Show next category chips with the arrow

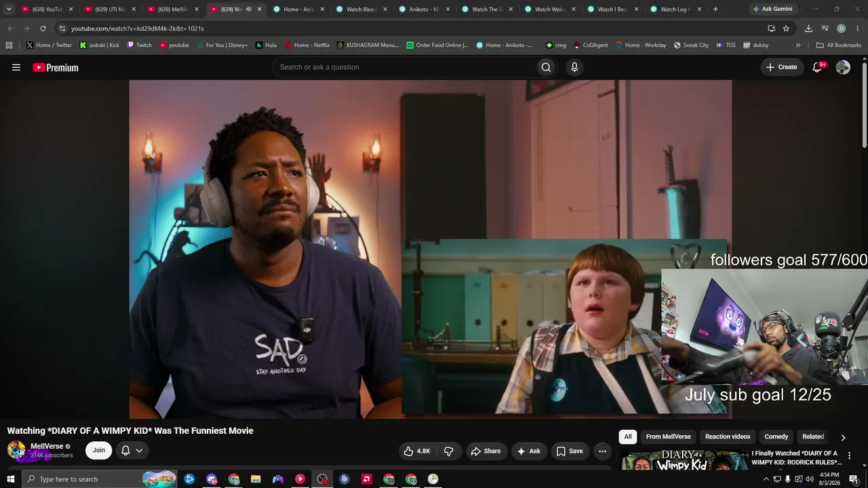(843, 438)
